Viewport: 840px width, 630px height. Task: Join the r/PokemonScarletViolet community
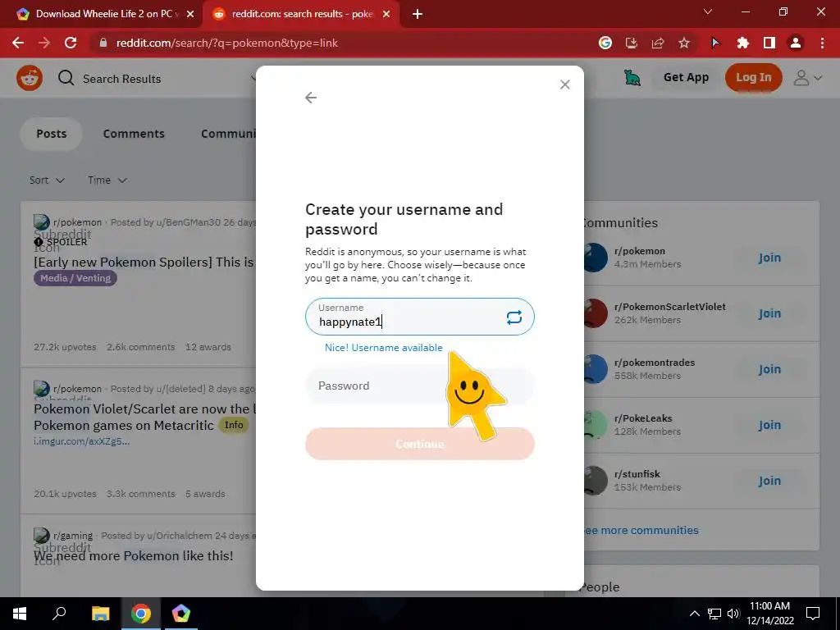(x=769, y=313)
